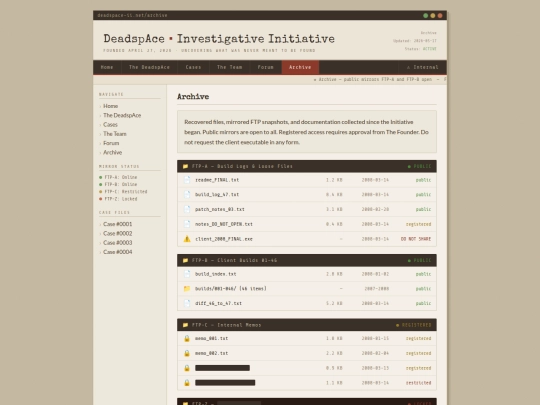This screenshot has height=405, width=540.
Task: Open The DeadspAce link in the sidebar
Action: (122, 115)
